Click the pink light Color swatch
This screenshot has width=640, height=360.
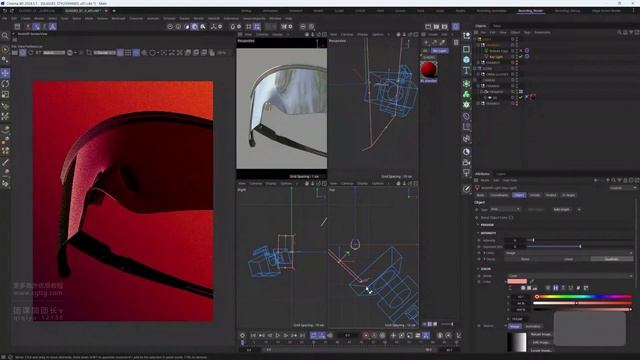point(517,281)
